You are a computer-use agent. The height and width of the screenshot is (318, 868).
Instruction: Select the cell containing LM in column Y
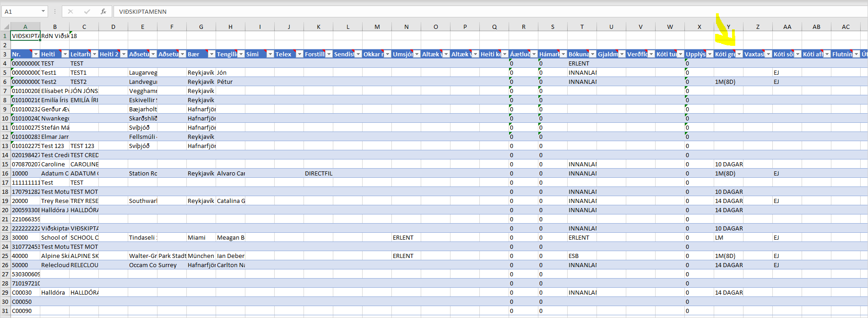(728, 237)
